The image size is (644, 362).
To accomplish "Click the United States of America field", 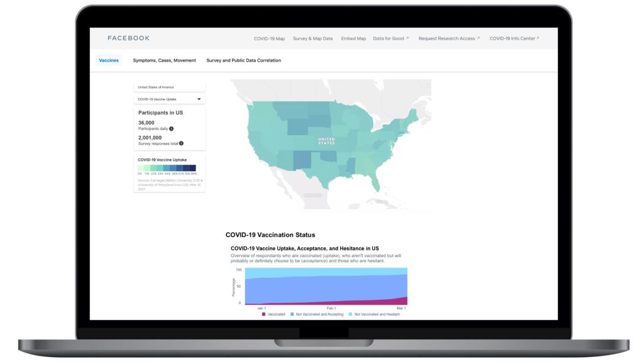I will coord(170,87).
